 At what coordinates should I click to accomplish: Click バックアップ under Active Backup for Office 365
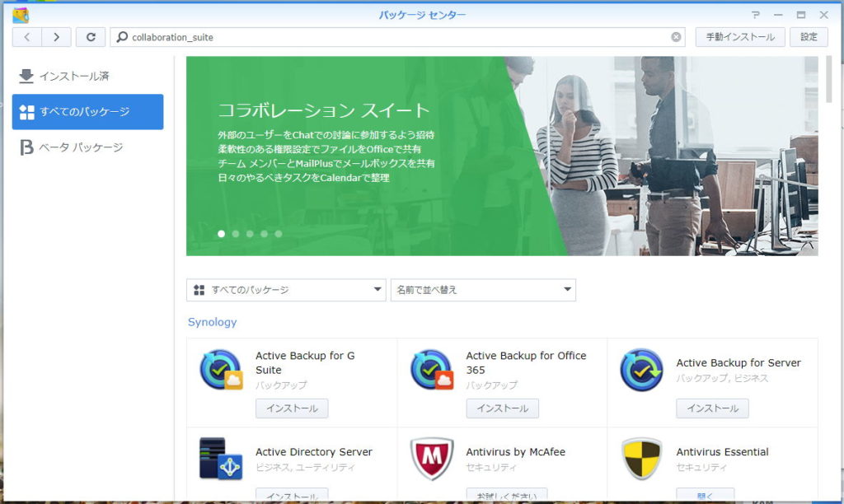pyautogui.click(x=491, y=385)
